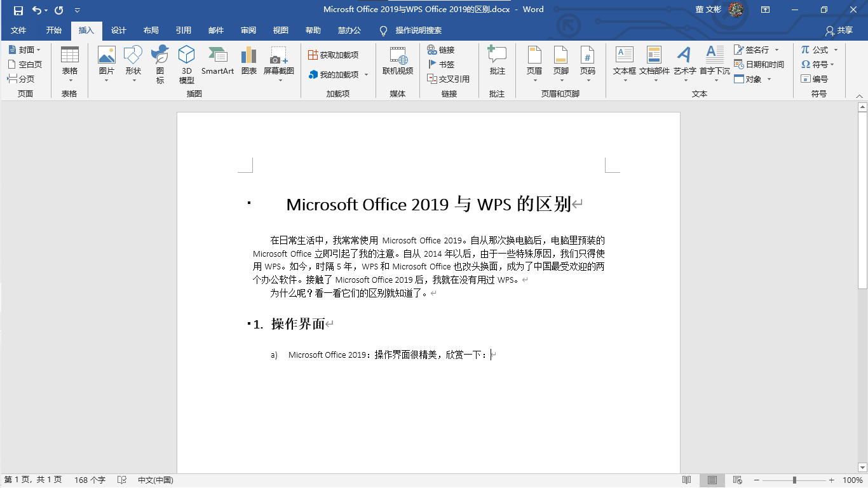Click the Share (共享) button
The height and width of the screenshot is (488, 868).
tap(839, 30)
